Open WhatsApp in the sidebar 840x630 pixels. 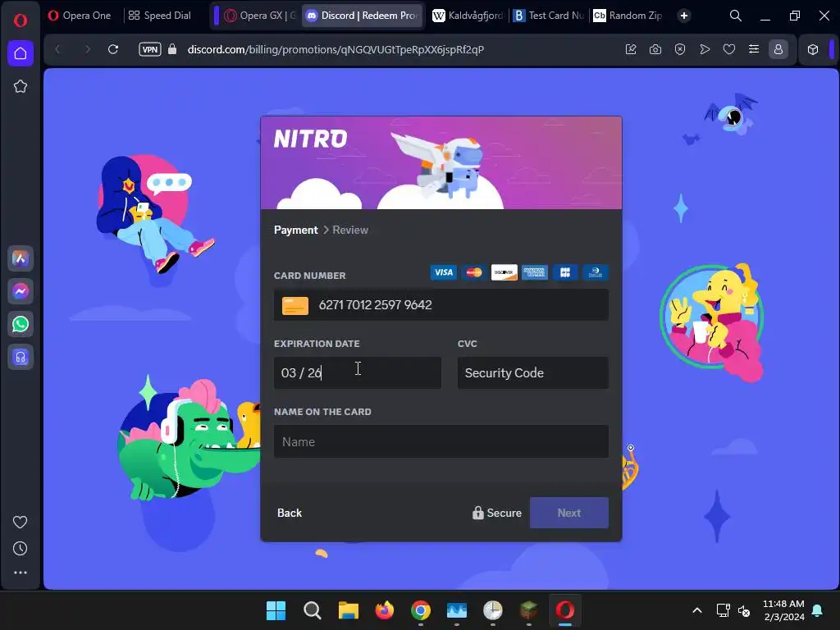[21, 324]
